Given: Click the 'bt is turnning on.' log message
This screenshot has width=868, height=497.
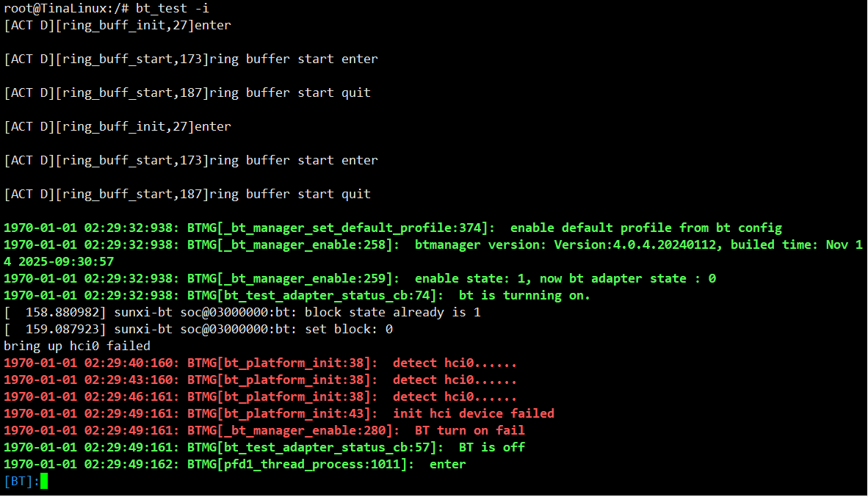Looking at the screenshot, I should (x=524, y=295).
